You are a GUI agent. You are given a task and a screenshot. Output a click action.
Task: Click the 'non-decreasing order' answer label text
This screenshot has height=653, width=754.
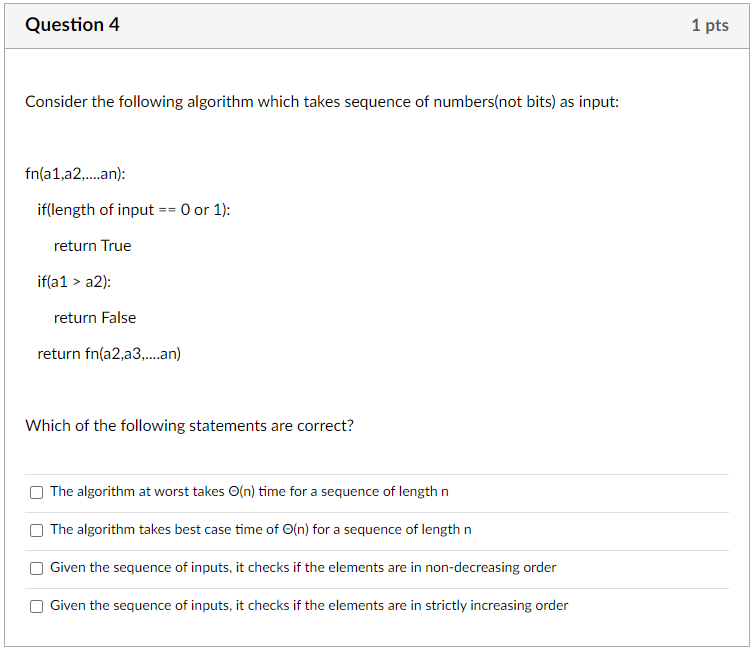(303, 567)
